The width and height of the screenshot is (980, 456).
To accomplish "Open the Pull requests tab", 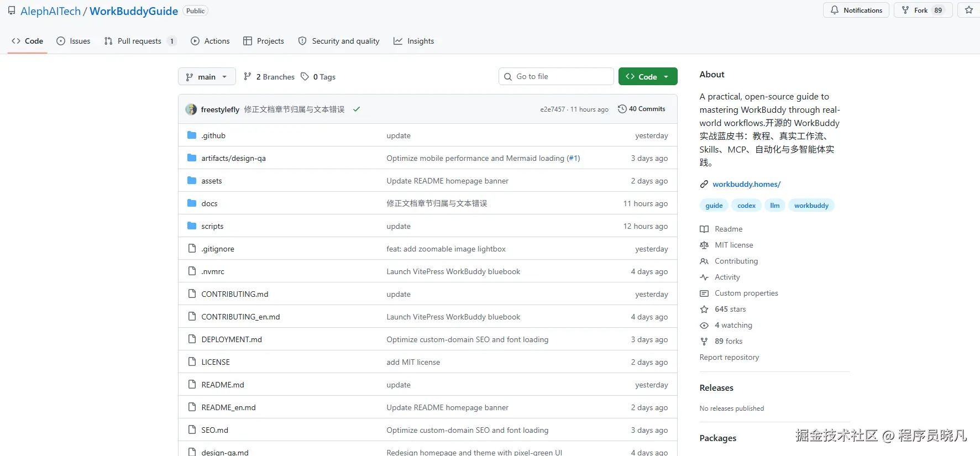I will coord(140,41).
